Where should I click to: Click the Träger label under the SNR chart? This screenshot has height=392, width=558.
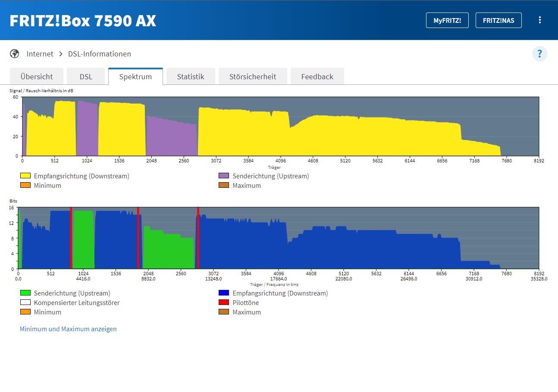click(274, 167)
